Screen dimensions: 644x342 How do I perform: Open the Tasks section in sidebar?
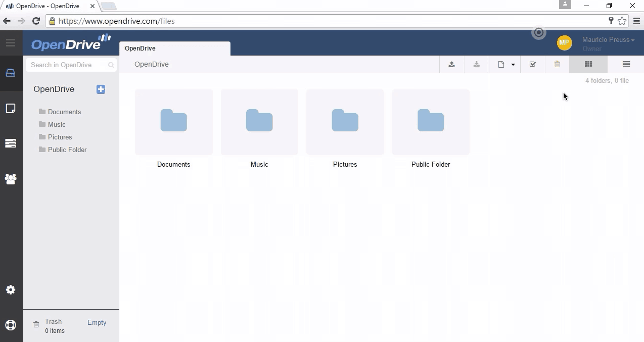[11, 143]
